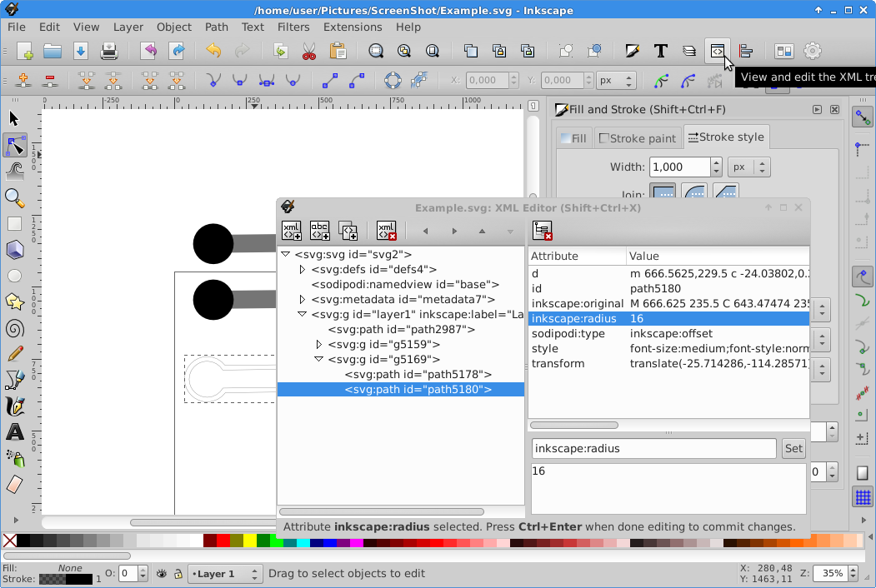Viewport: 876px width, 588px height.
Task: Toggle snap to grid button
Action: tap(863, 497)
